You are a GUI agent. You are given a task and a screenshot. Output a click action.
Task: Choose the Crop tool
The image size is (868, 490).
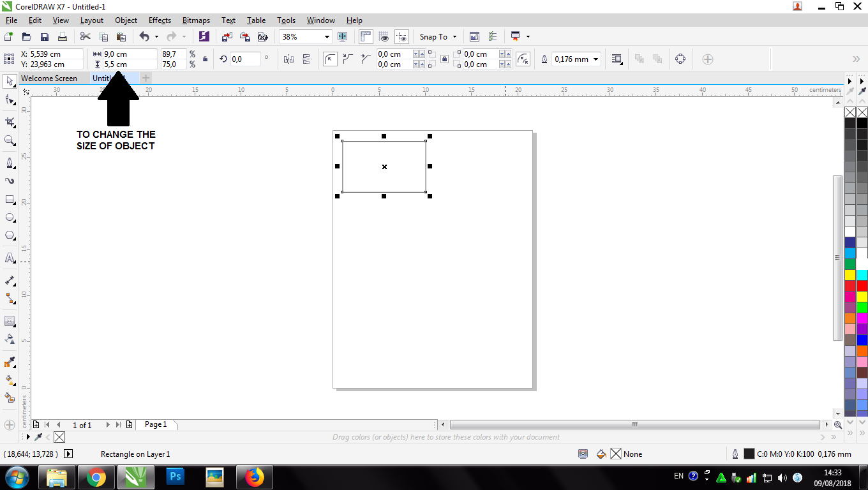pos(10,122)
